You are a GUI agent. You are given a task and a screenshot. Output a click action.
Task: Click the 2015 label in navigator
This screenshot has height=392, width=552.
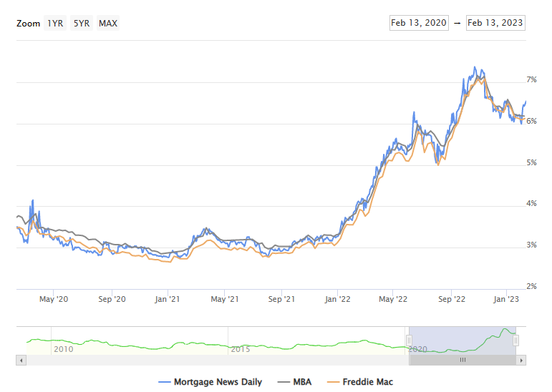241,349
